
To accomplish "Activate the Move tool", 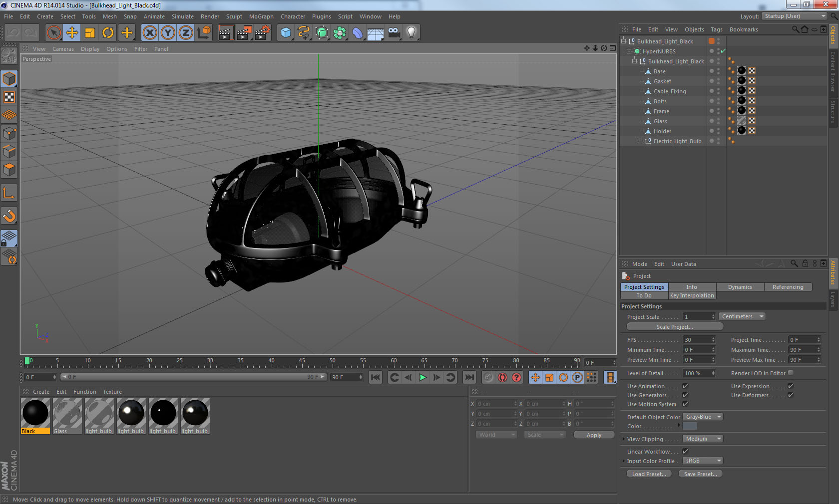I will 72,33.
